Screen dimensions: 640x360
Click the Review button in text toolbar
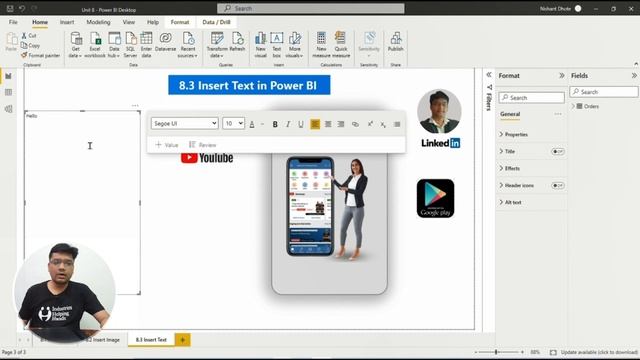(x=202, y=145)
